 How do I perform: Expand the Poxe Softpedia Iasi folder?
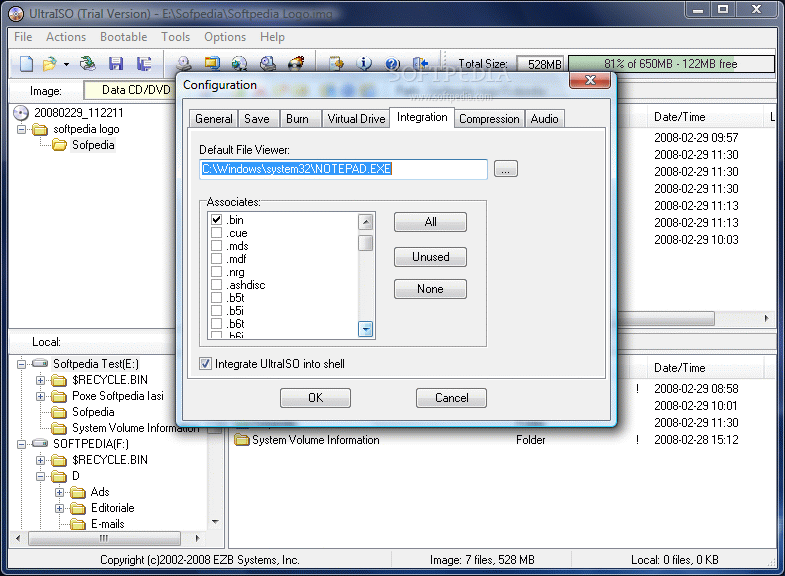click(x=40, y=396)
